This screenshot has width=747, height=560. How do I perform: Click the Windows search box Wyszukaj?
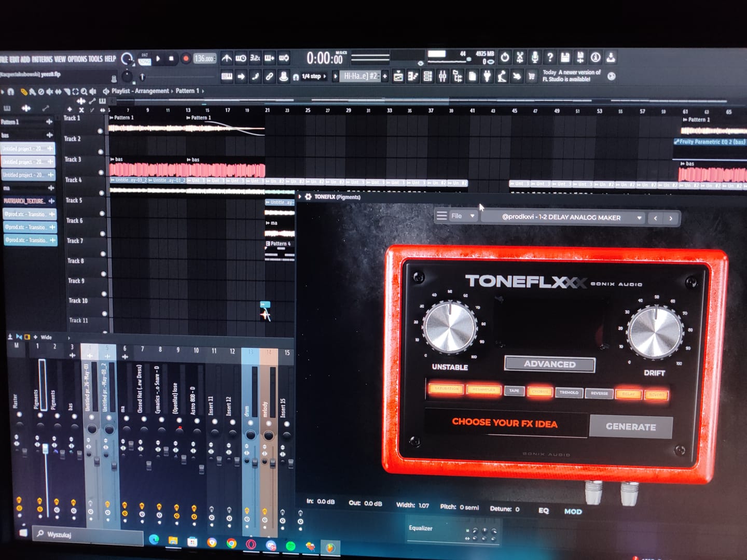pos(88,535)
